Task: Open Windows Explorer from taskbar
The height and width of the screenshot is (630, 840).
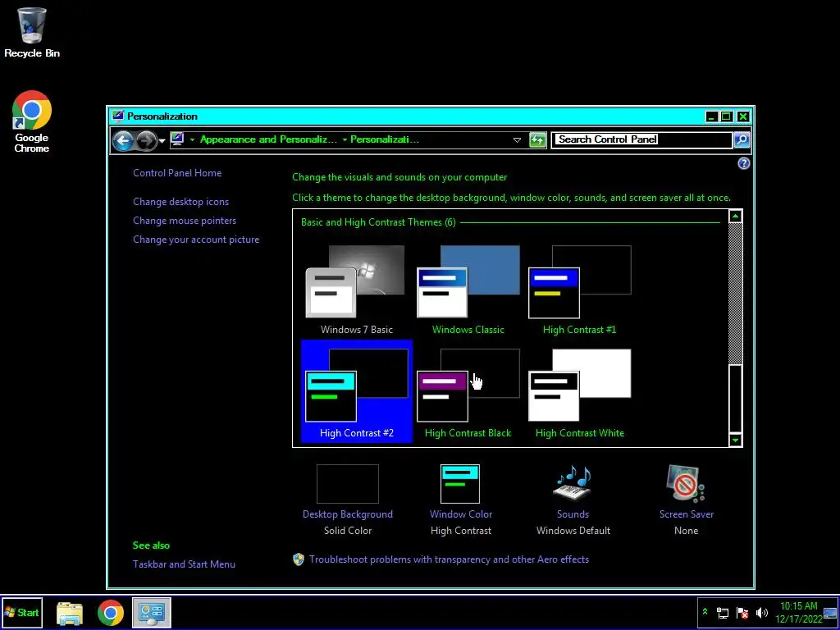Action: point(70,613)
